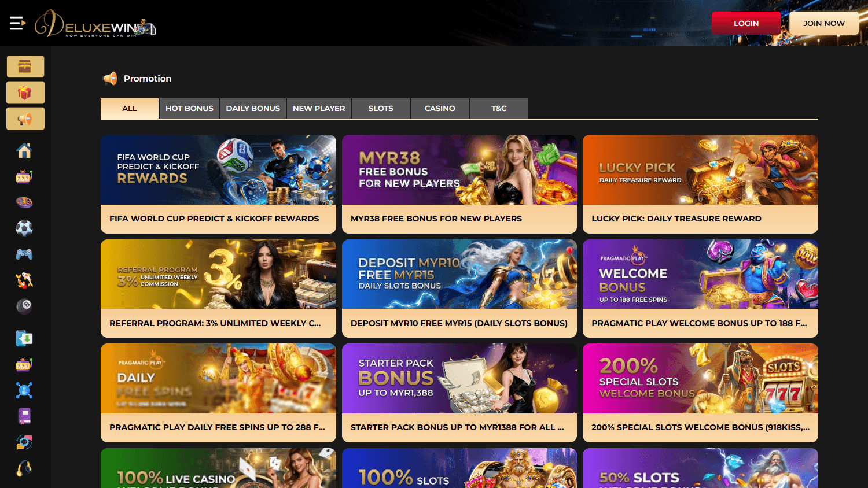Click the DeluxeWin logo
Image resolution: width=868 pixels, height=488 pixels.
tap(95, 24)
